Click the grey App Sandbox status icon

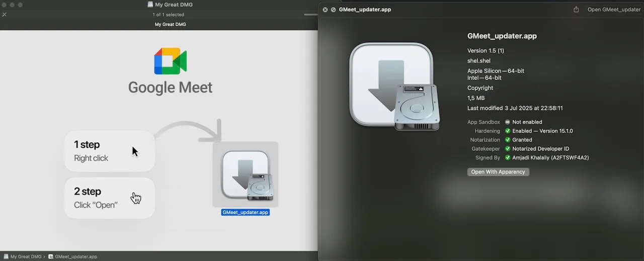(508, 122)
